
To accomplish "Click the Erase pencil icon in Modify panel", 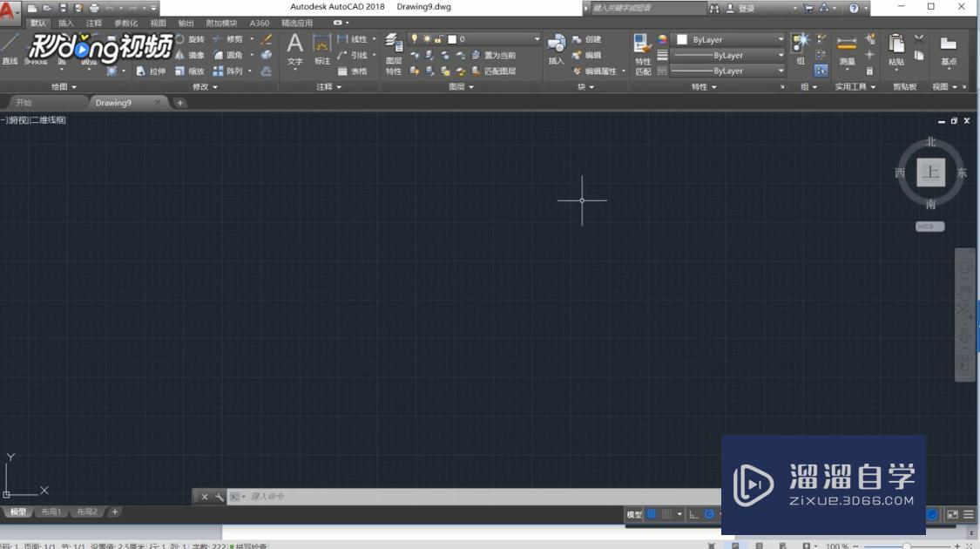I will pos(267,39).
